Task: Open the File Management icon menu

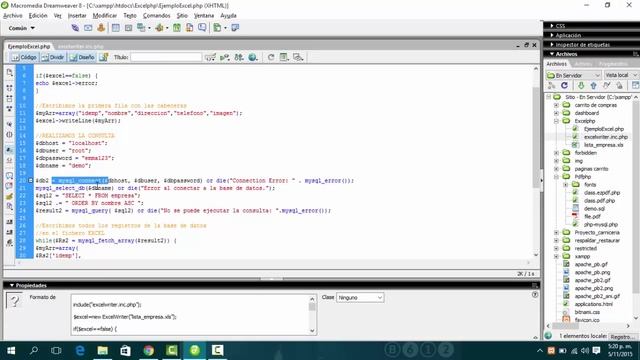Action: 239,58
